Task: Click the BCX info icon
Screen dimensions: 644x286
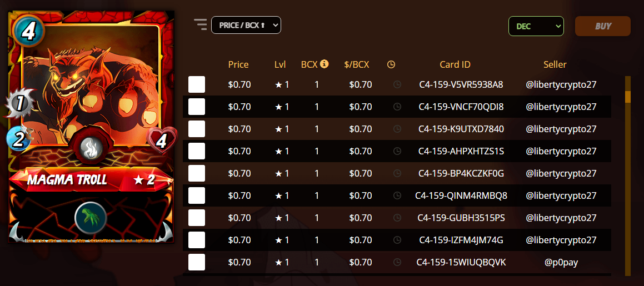Action: [325, 64]
